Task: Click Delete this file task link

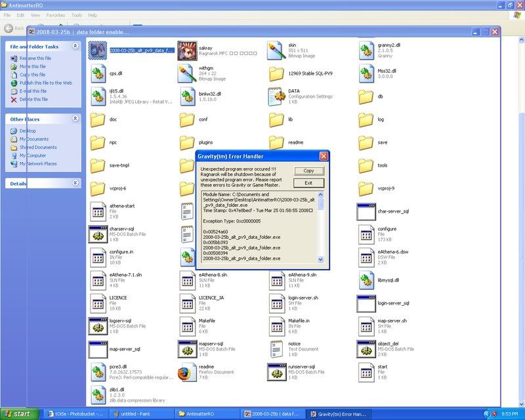Action: 33,99
